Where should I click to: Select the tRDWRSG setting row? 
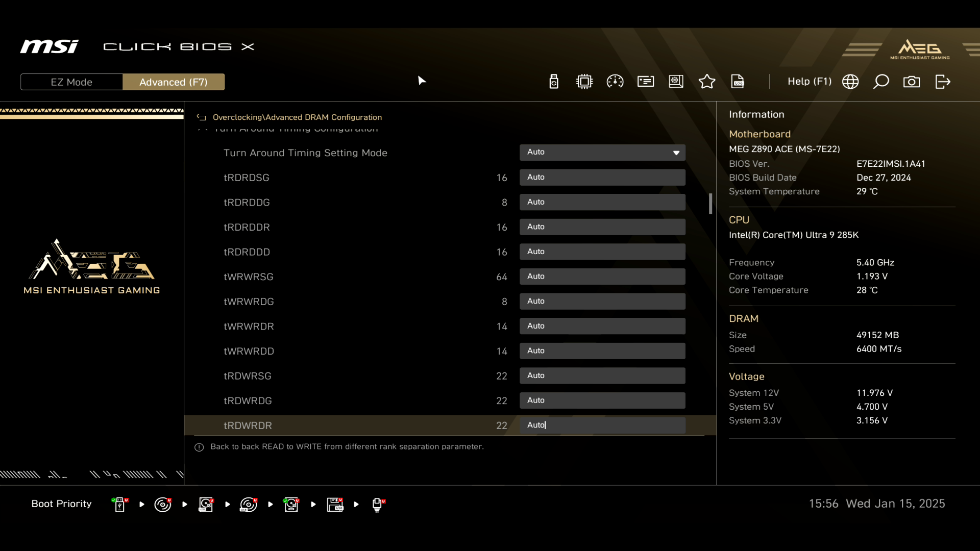pyautogui.click(x=248, y=376)
